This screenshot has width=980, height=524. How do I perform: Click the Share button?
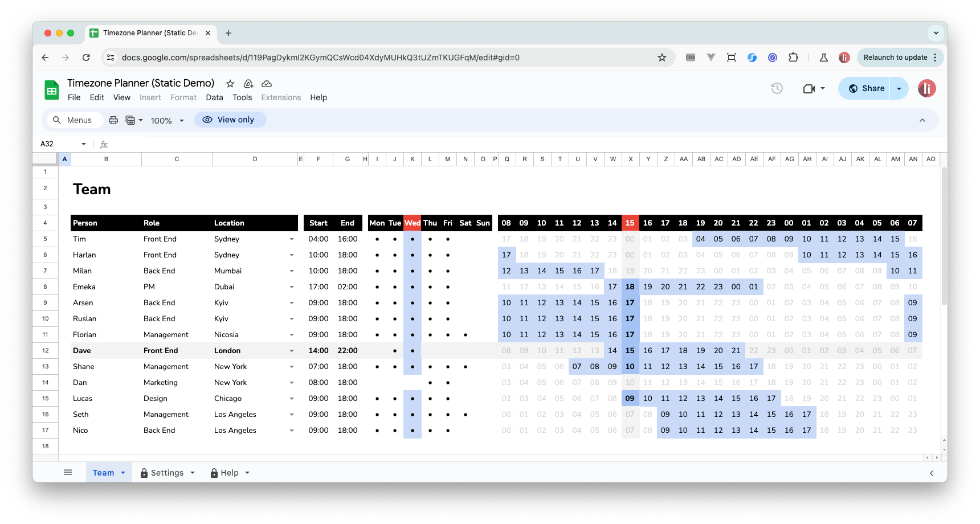(x=866, y=88)
